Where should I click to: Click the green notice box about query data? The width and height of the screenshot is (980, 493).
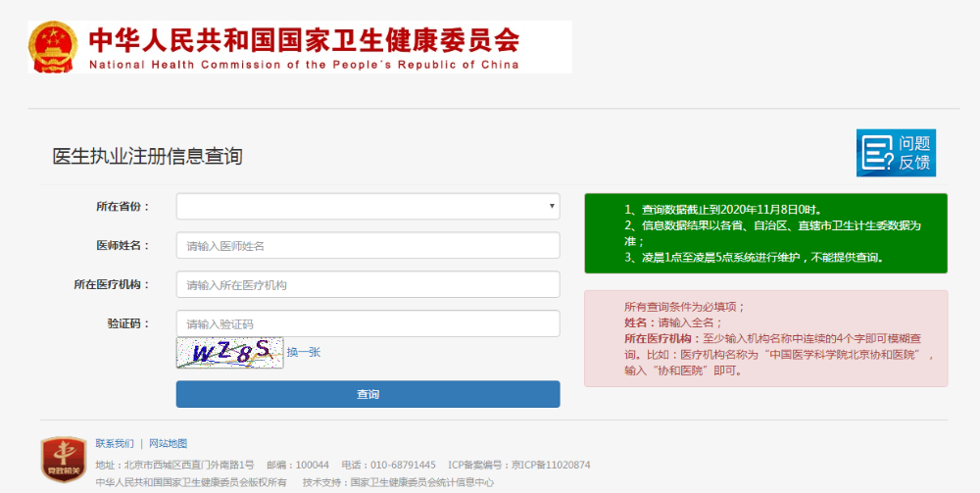(x=765, y=233)
